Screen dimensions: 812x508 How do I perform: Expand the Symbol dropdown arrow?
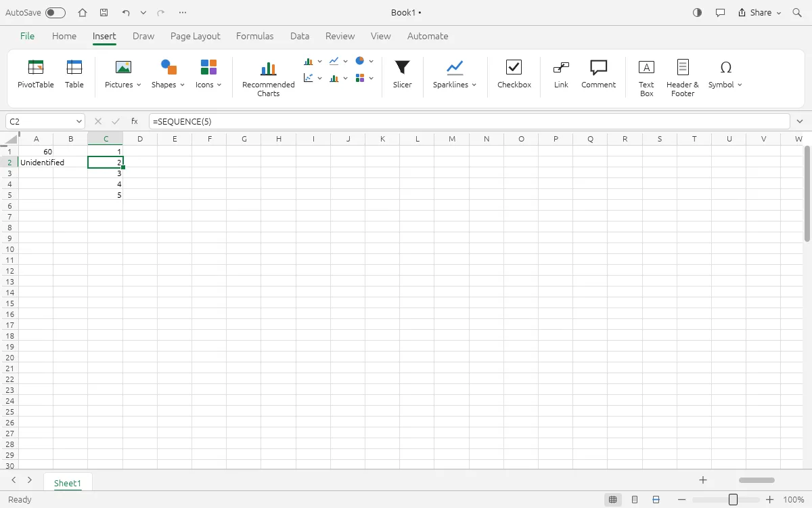click(740, 85)
